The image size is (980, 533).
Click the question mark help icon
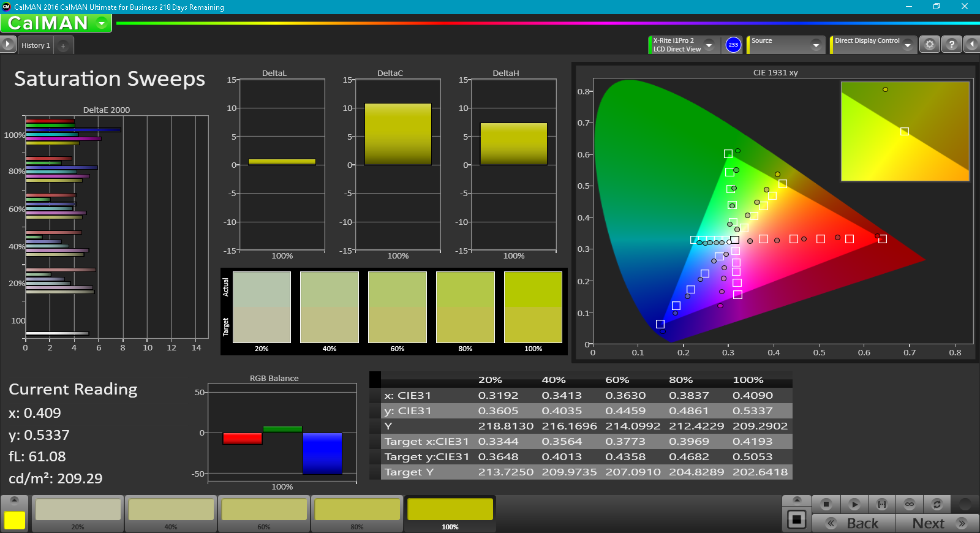click(x=951, y=45)
